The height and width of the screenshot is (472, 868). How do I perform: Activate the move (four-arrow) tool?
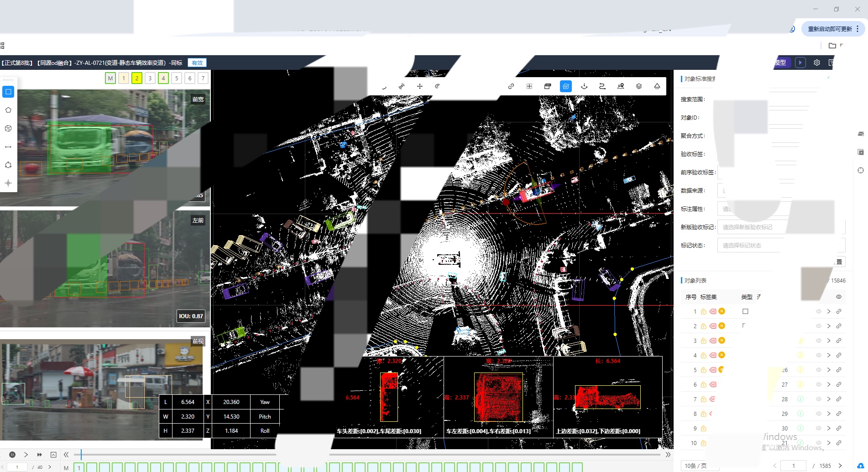click(420, 86)
